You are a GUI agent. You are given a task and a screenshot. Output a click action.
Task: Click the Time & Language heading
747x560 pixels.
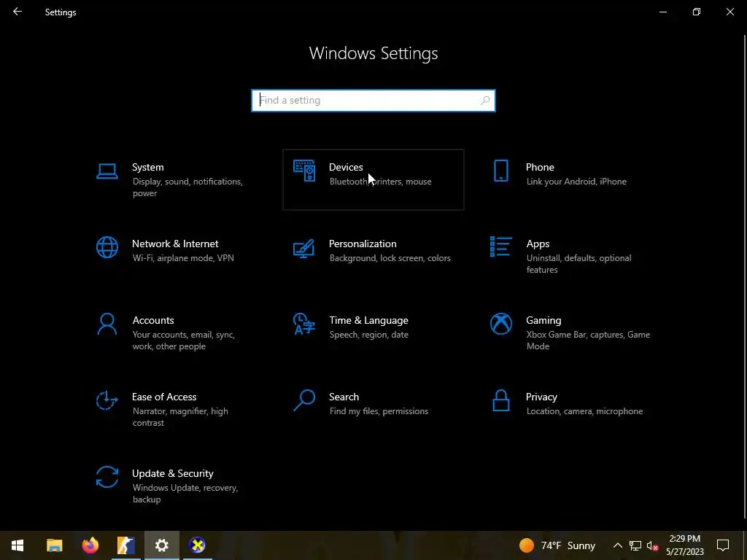[x=368, y=321]
